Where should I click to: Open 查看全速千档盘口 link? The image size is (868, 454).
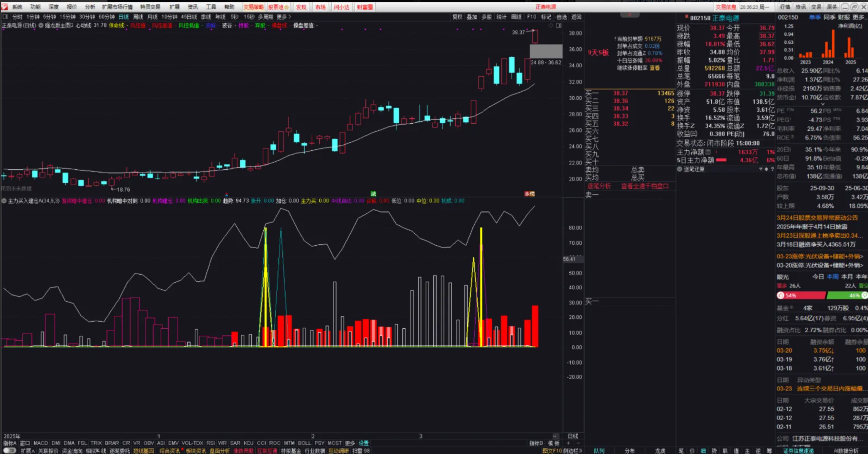tap(645, 186)
